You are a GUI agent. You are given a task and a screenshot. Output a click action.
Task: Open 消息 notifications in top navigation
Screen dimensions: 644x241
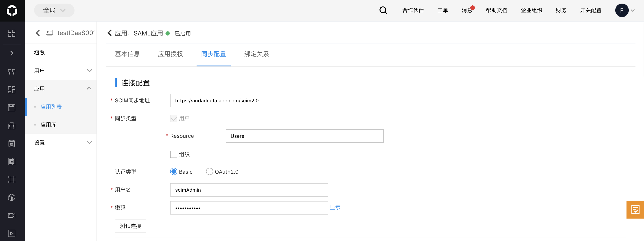click(467, 10)
